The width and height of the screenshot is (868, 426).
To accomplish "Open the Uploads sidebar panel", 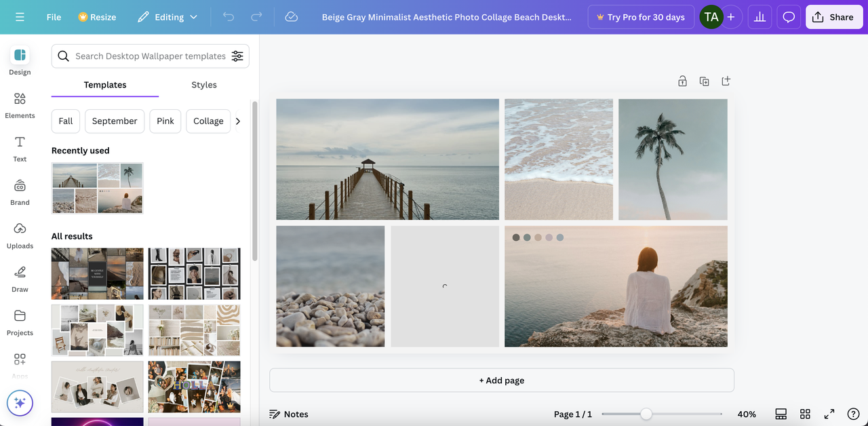I will click(x=20, y=235).
